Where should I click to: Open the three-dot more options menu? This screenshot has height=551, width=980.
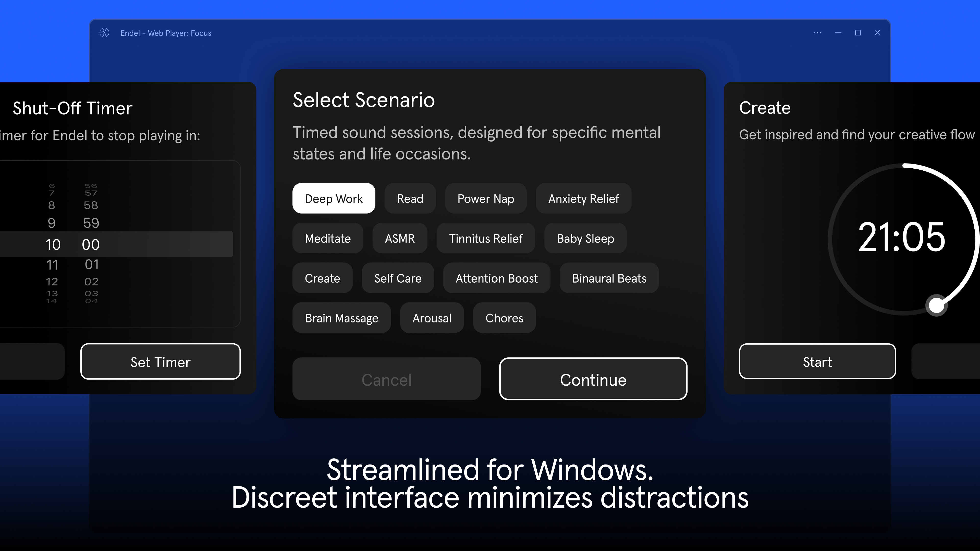point(817,33)
